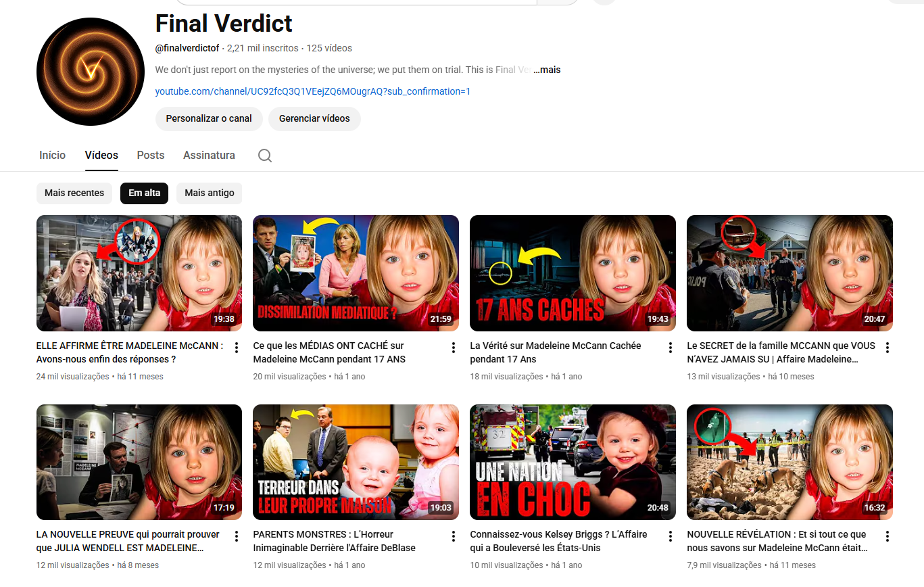Switch to the Posts tab
924x587 pixels.
point(150,155)
